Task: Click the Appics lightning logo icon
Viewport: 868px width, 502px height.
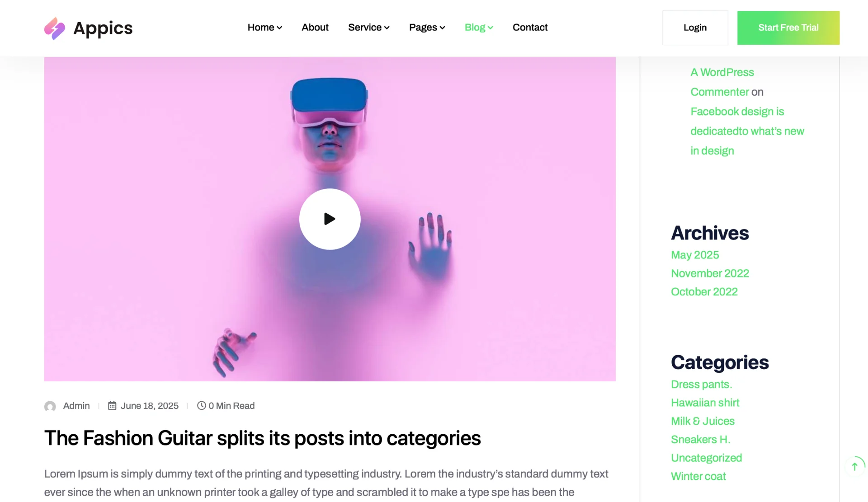Action: 55,28
